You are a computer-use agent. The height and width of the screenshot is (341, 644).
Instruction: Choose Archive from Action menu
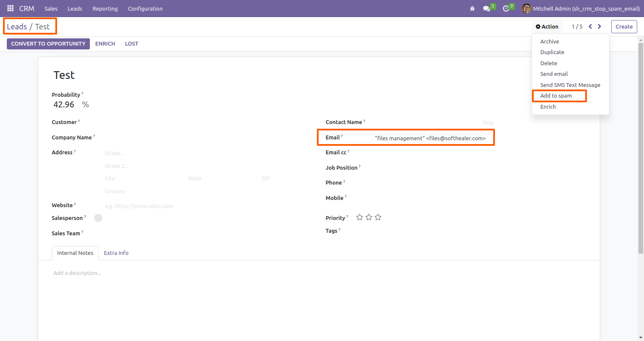(x=549, y=41)
